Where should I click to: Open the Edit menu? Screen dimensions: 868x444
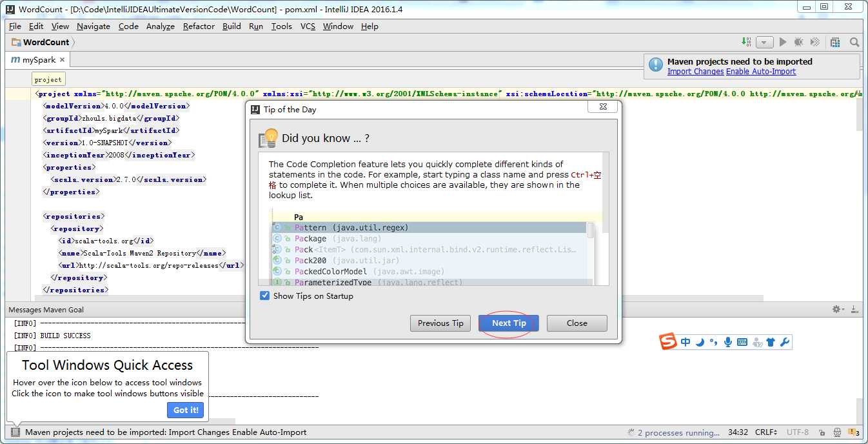36,26
